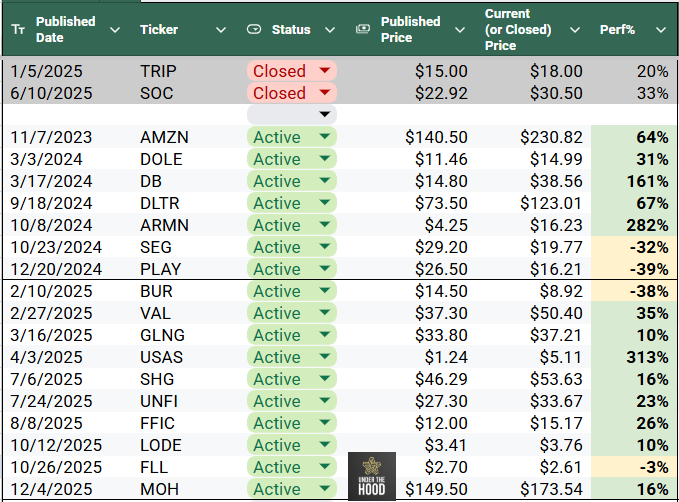Open the Closed status dropdown for SOC
This screenshot has height=502, width=679.
click(292, 93)
